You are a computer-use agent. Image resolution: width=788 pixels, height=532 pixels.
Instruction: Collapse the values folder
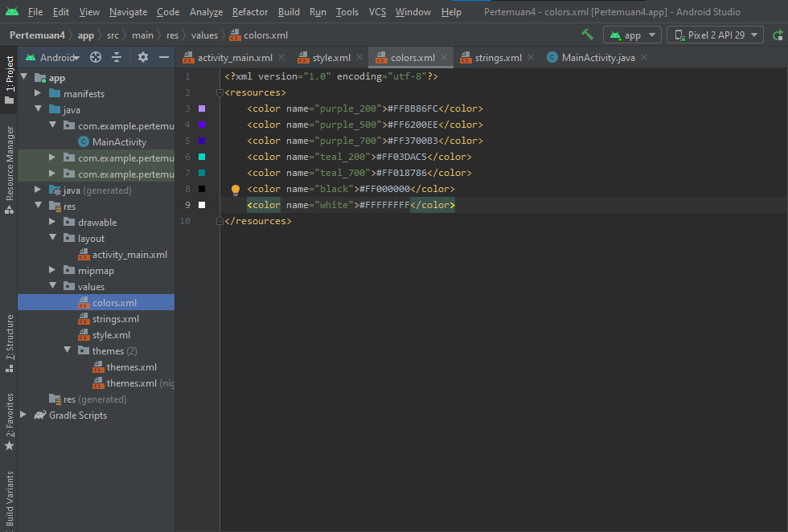point(52,286)
